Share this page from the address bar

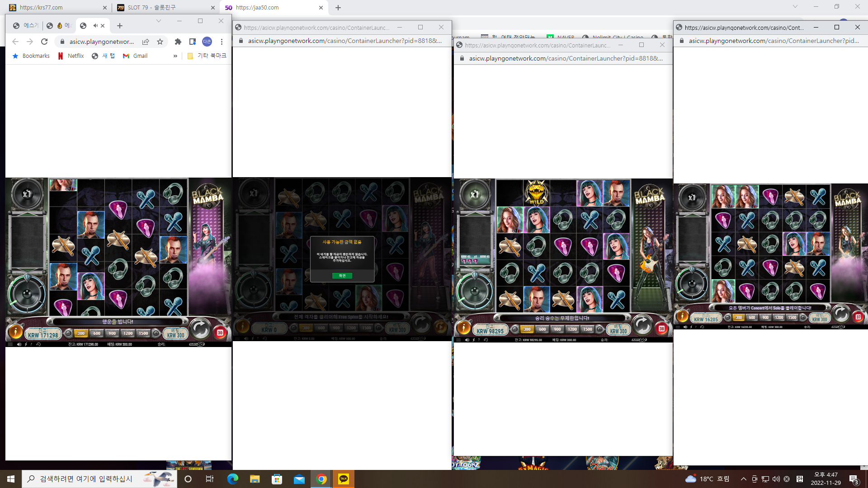(x=146, y=42)
